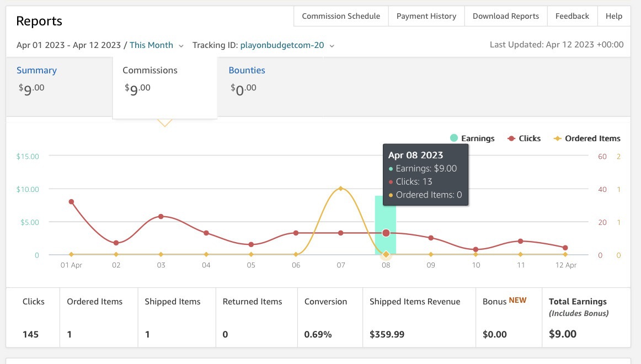The image size is (641, 364).
Task: Click the Clicks total '145'
Action: 31,334
